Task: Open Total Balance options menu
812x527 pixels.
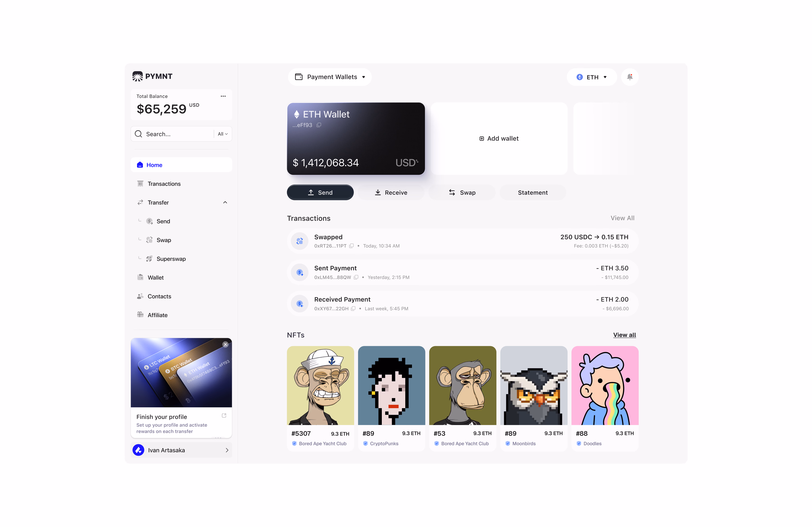Action: coord(223,96)
